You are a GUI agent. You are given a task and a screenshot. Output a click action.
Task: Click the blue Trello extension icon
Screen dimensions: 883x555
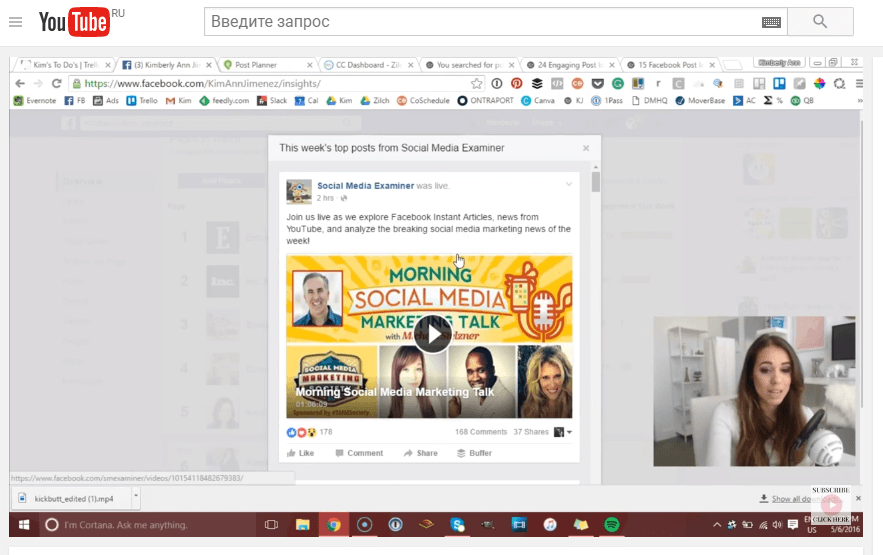779,83
